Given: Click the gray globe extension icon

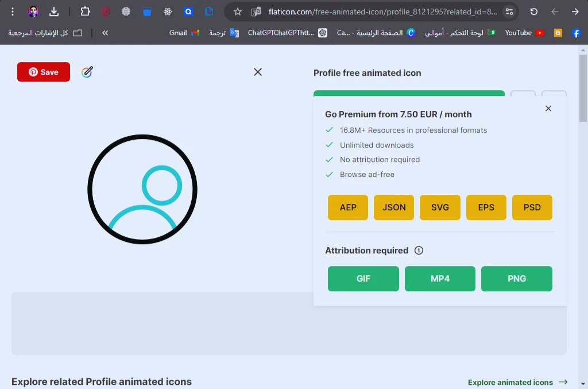Looking at the screenshot, I should (126, 11).
